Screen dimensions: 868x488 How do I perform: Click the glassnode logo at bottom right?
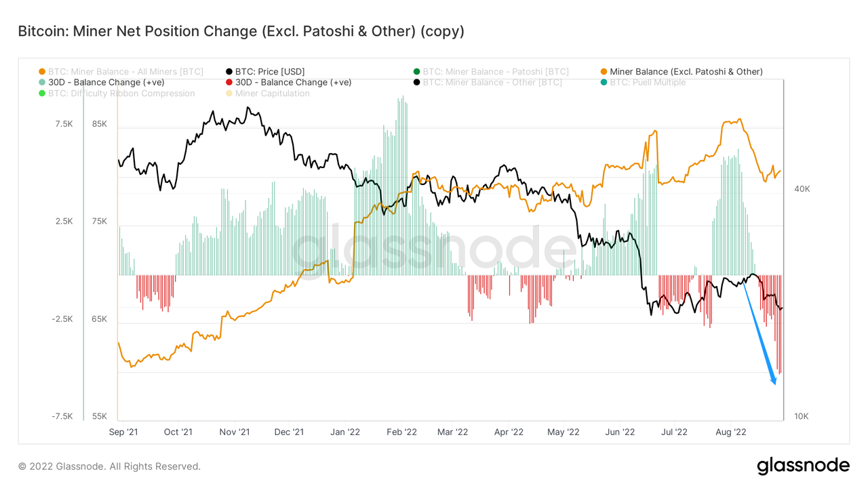(803, 466)
